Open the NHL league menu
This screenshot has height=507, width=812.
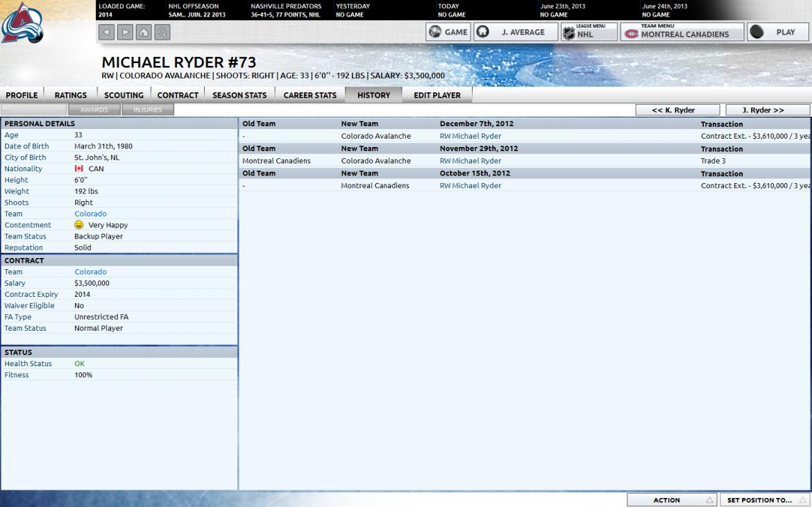click(x=589, y=32)
